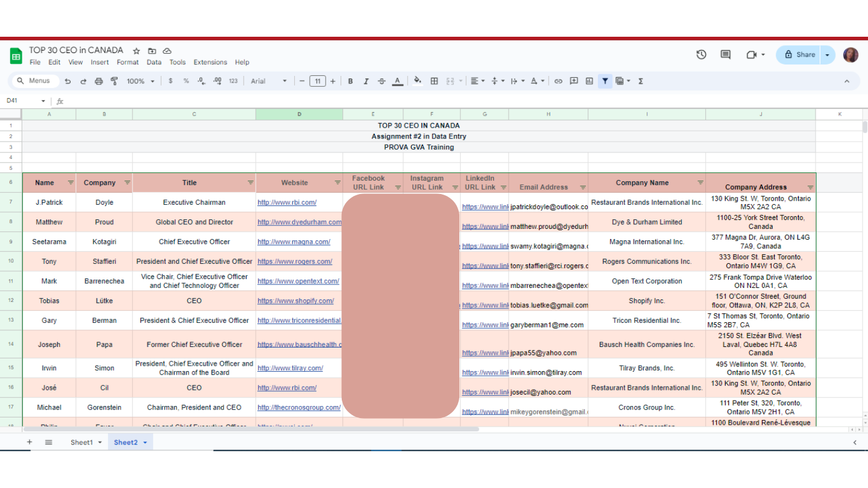Image resolution: width=868 pixels, height=488 pixels.
Task: Open https://www.shopify.com/ link
Action: point(295,301)
